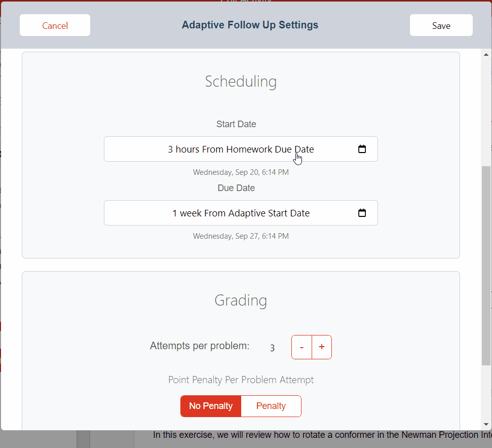The height and width of the screenshot is (448, 492).
Task: Select the Scheduling section heading
Action: (241, 81)
